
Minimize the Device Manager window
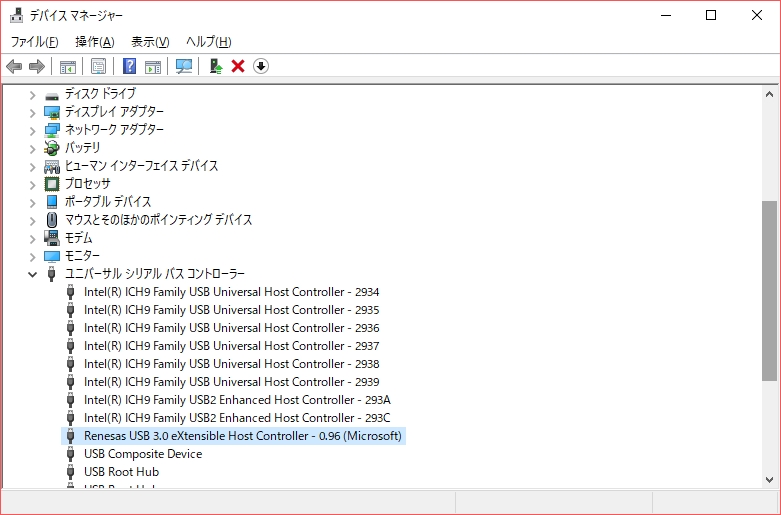click(x=666, y=15)
